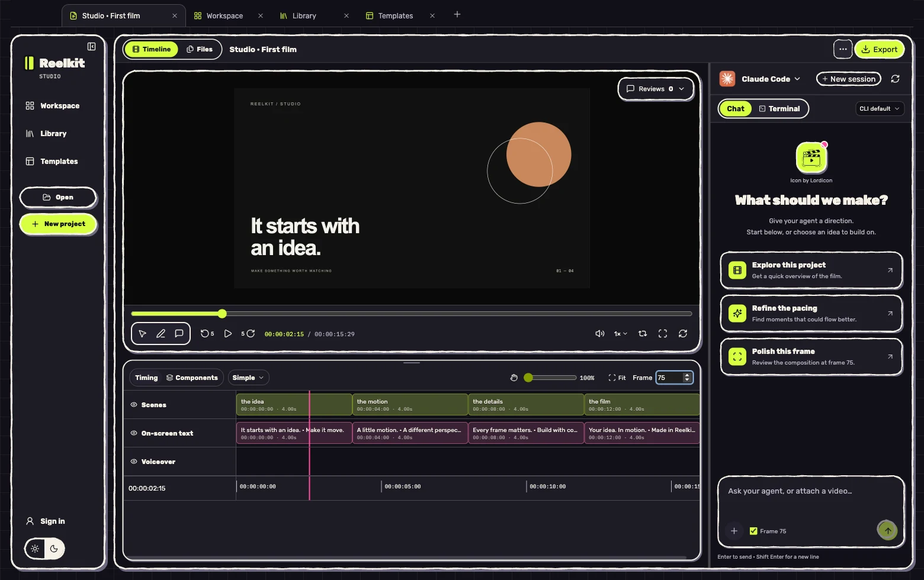The width and height of the screenshot is (924, 580).
Task: Refresh the Claude Code session
Action: [x=895, y=79]
